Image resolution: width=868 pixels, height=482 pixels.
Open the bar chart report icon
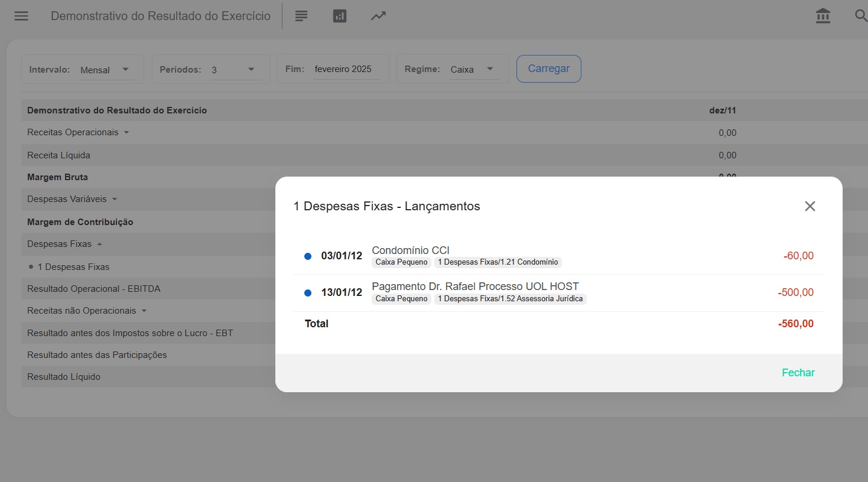click(340, 16)
